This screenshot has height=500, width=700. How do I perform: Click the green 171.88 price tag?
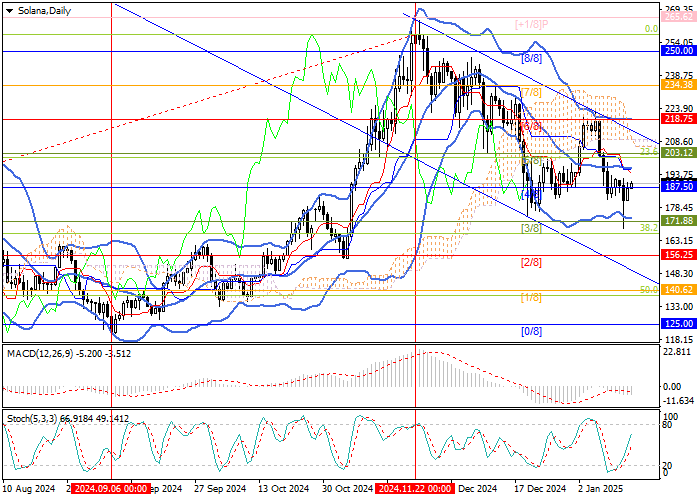680,220
